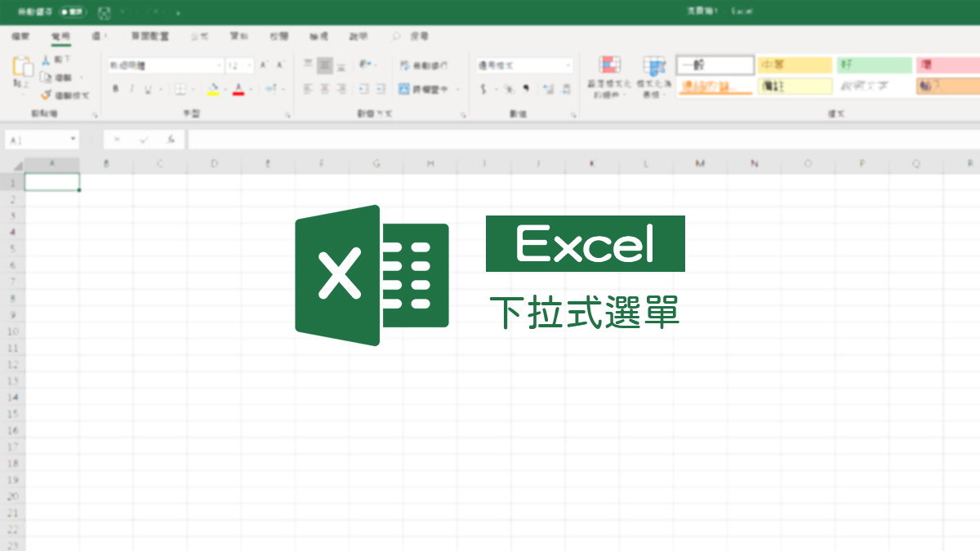The width and height of the screenshot is (980, 551).
Task: Select the Format Painter tool
Action: (47, 92)
